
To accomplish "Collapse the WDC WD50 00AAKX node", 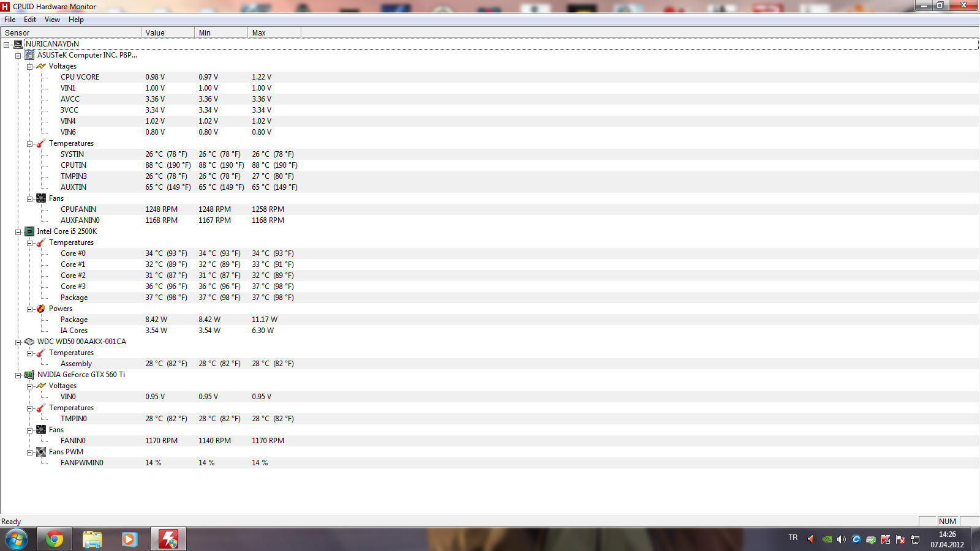I will click(x=18, y=342).
